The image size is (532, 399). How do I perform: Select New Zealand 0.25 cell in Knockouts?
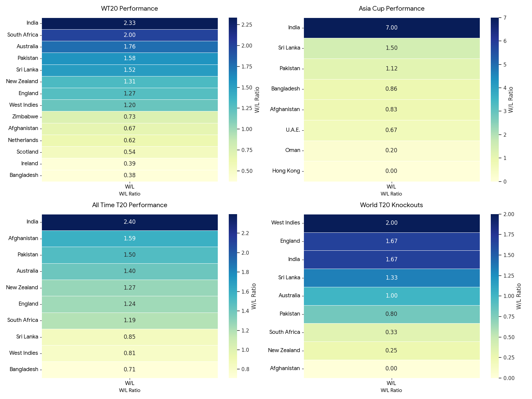click(x=392, y=351)
